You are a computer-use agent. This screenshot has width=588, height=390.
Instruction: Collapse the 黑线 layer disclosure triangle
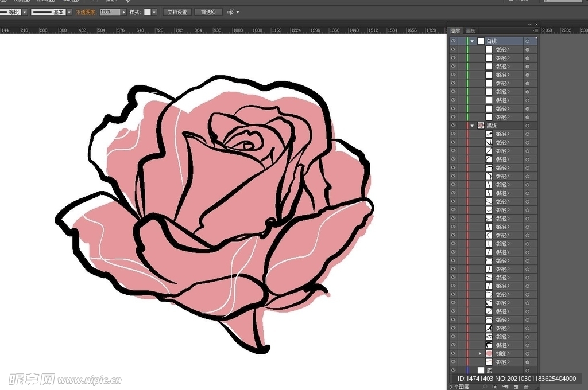click(x=472, y=126)
